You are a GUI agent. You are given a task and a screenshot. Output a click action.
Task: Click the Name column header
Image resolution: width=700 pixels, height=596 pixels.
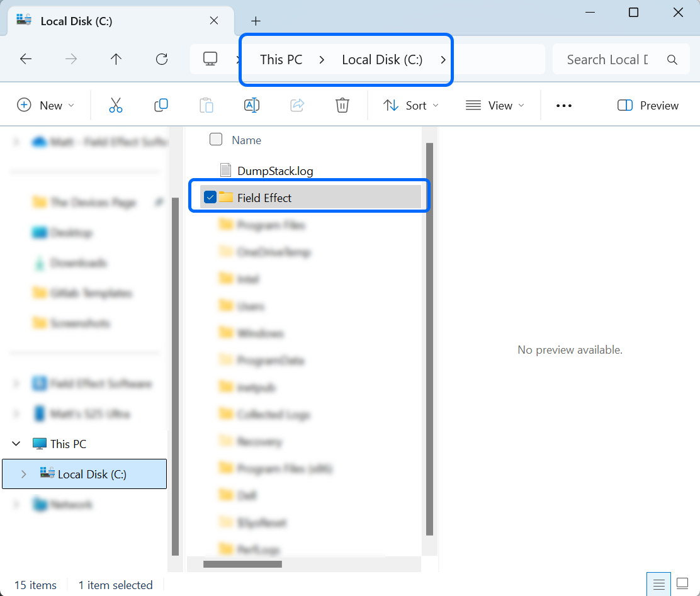[x=246, y=140]
